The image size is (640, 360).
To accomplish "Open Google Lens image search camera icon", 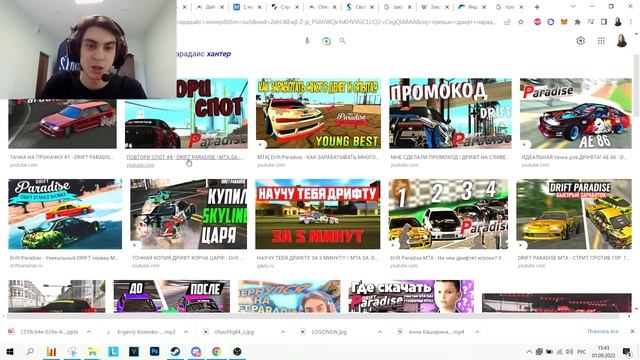I will (x=326, y=41).
